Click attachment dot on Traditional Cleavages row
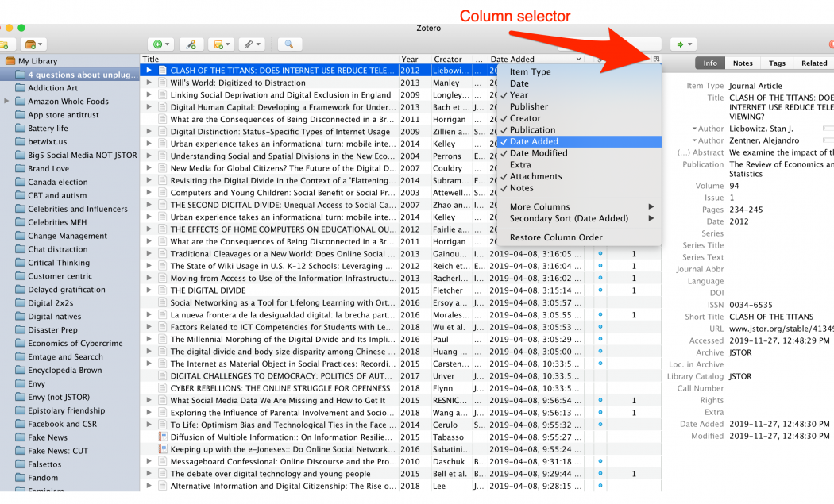Image resolution: width=834 pixels, height=504 pixels. tap(600, 254)
